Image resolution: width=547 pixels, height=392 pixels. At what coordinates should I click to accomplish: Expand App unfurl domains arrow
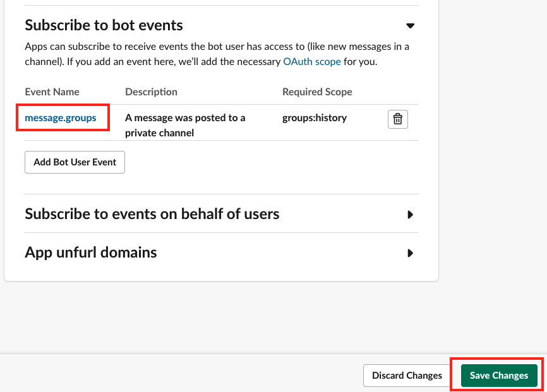(411, 253)
